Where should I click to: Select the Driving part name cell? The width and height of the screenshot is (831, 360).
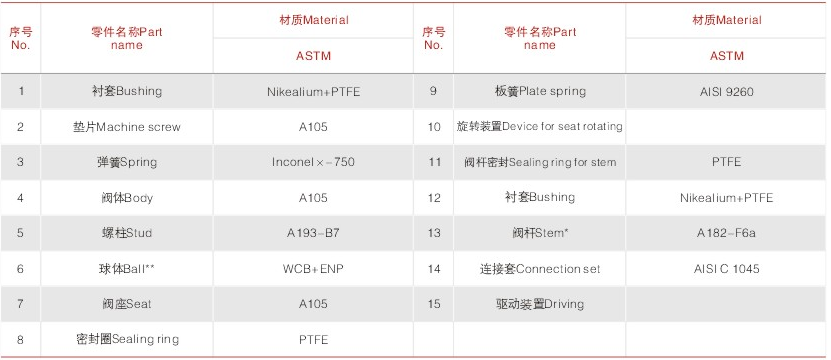click(540, 304)
